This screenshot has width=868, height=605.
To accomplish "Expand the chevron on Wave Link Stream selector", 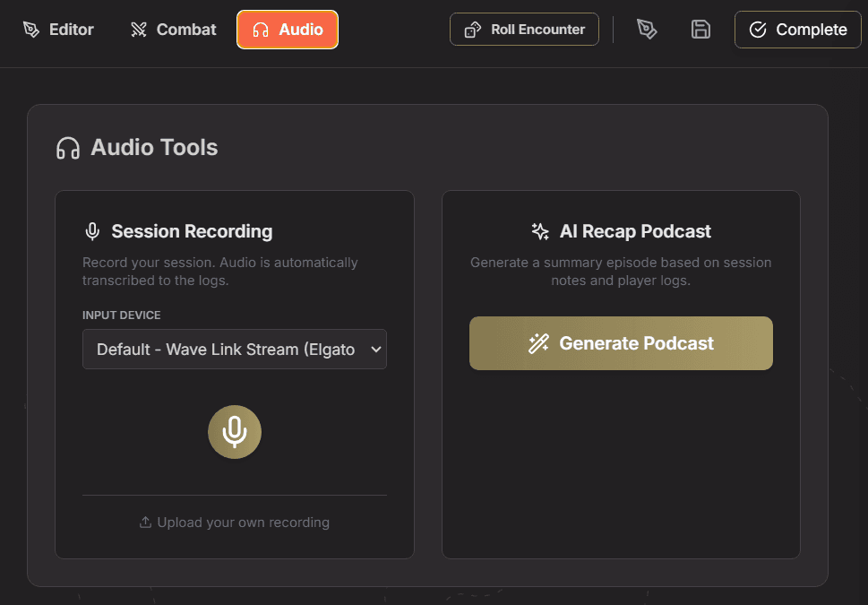I will click(x=374, y=350).
